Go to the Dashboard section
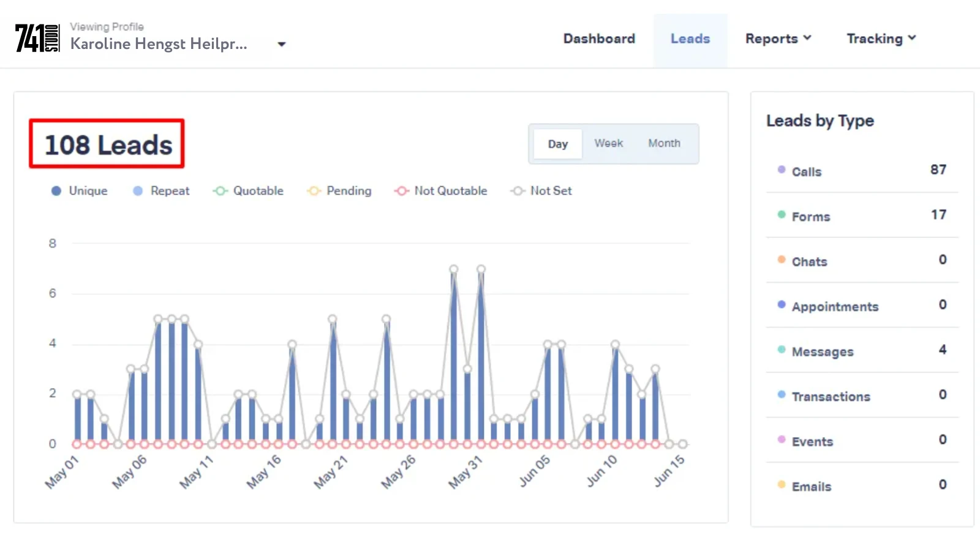The height and width of the screenshot is (551, 980). pos(599,38)
